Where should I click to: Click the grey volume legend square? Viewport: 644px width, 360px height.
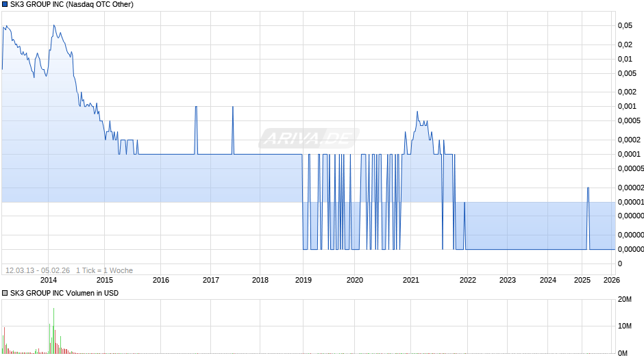[x=5, y=293]
